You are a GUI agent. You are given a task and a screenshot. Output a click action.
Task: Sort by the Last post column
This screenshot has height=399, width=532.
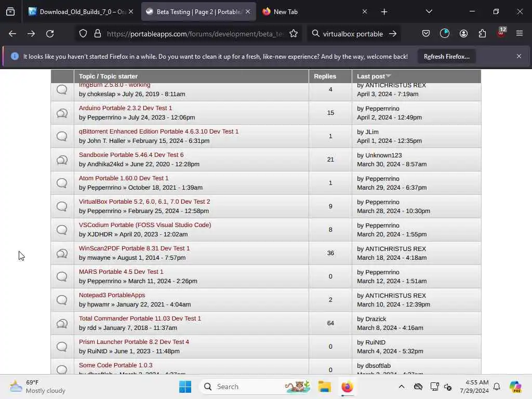pyautogui.click(x=374, y=76)
